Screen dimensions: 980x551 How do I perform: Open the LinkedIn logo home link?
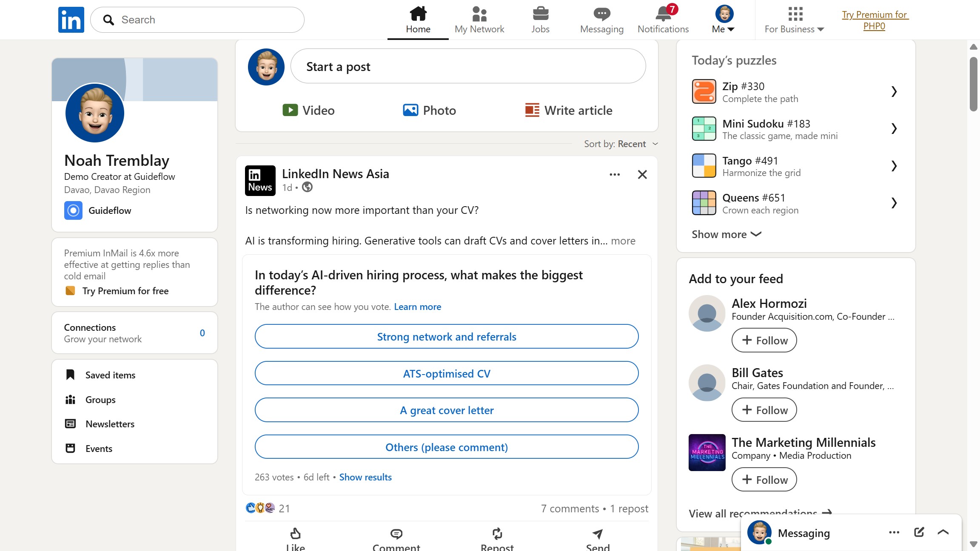71,20
